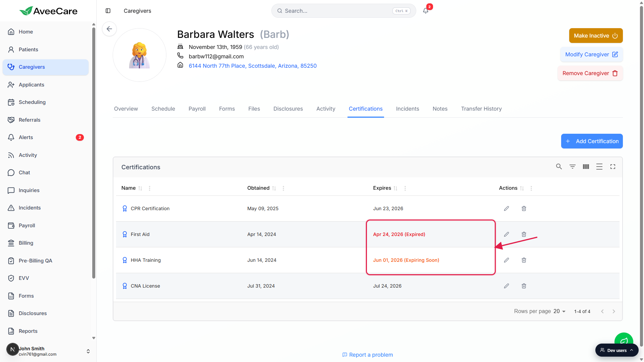Click Remove Caregiver button
The image size is (644, 362).
coord(590,73)
